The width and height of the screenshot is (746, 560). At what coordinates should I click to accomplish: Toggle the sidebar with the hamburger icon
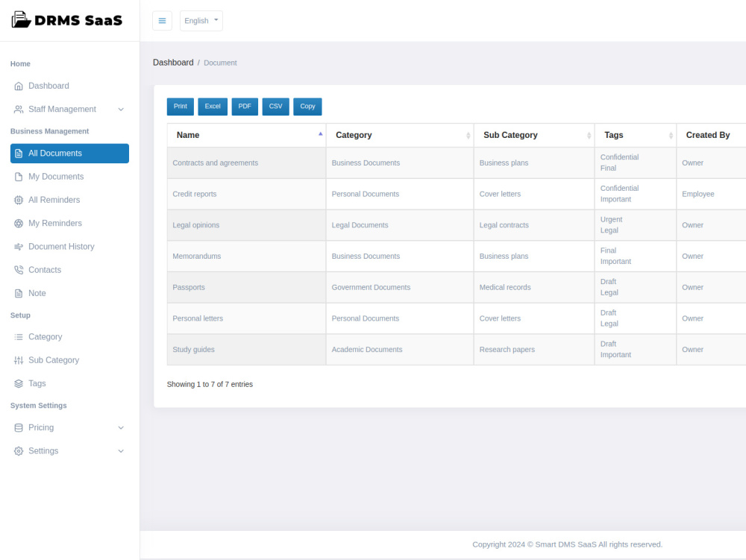point(162,20)
